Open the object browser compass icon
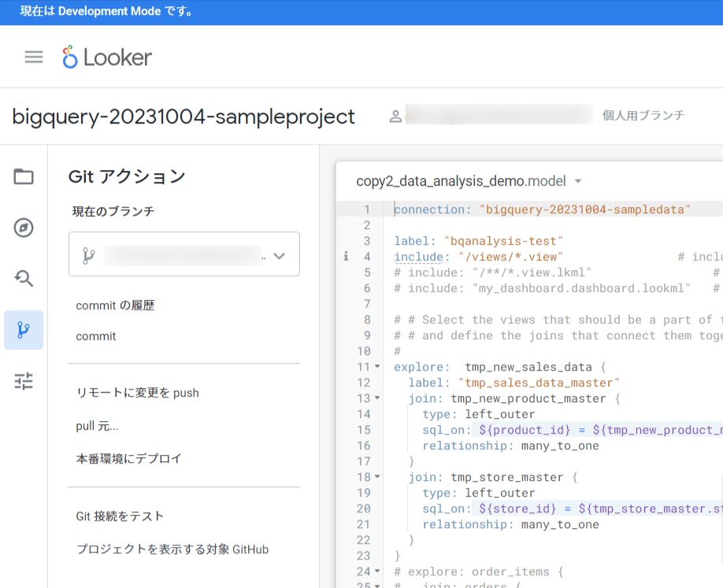Viewport: 723px width, 588px height. (23, 228)
